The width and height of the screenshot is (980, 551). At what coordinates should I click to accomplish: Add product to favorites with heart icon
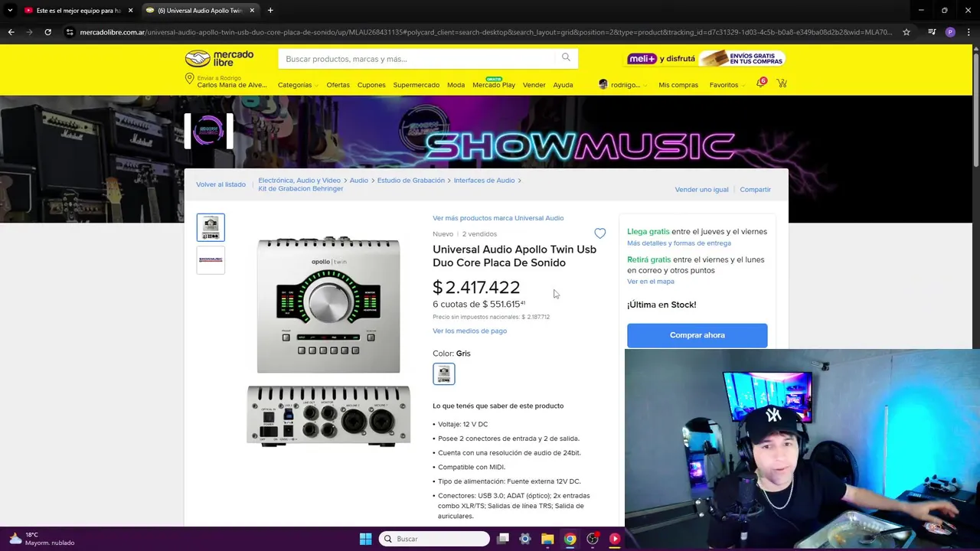[x=600, y=233]
